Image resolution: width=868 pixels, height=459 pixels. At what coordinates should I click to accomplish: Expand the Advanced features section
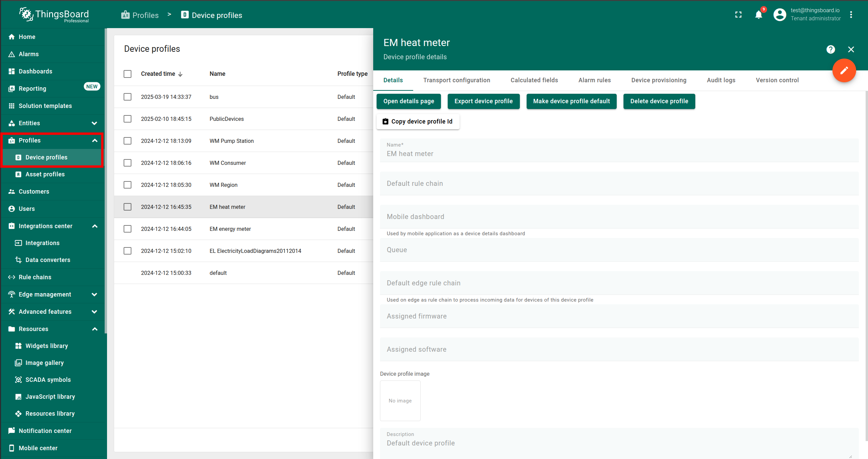tap(94, 312)
